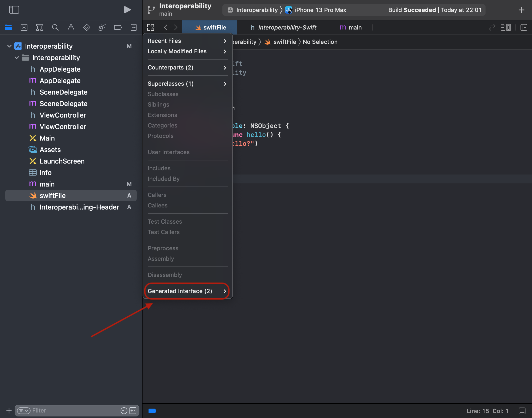532x418 pixels.
Task: Collapse the Interoperability project root
Action: 9,46
